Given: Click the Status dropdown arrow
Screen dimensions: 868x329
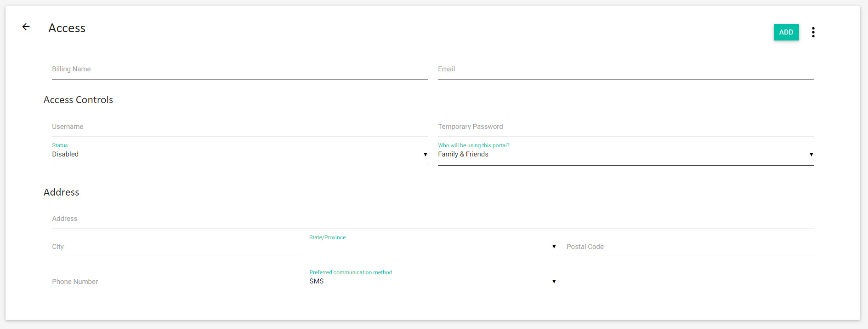Looking at the screenshot, I should [425, 155].
